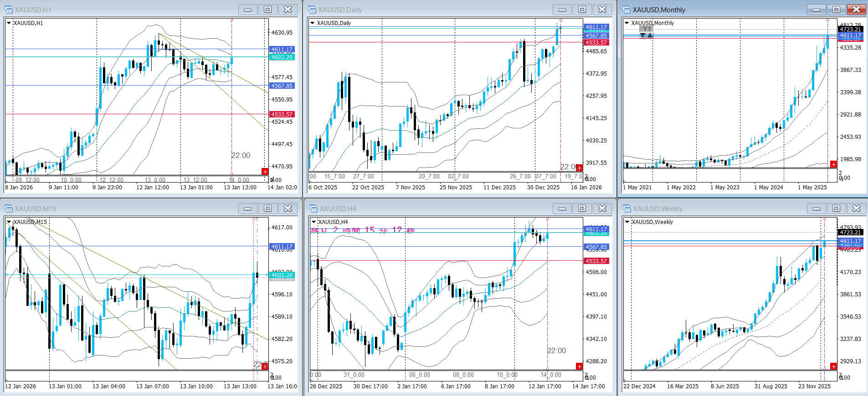This screenshot has height=396, width=868.
Task: Click the up arrow below Y1 label
Action: pyautogui.click(x=650, y=36)
